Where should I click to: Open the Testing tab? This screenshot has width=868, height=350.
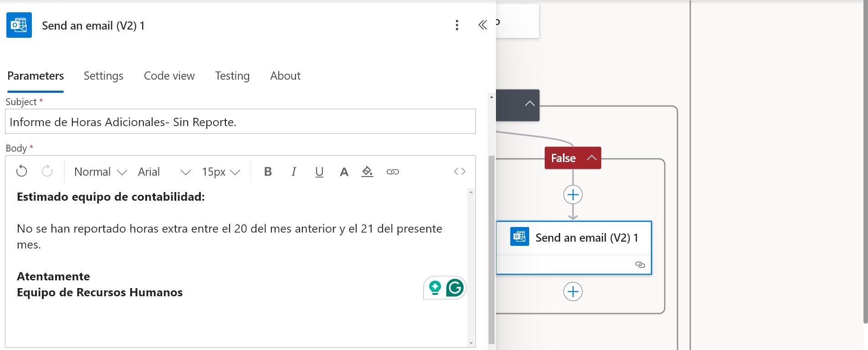point(232,76)
